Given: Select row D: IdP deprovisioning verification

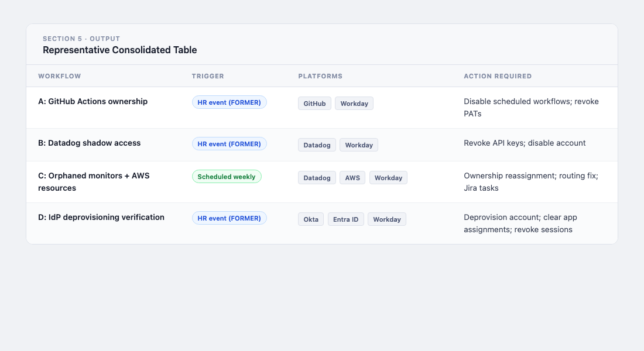Looking at the screenshot, I should (322, 223).
